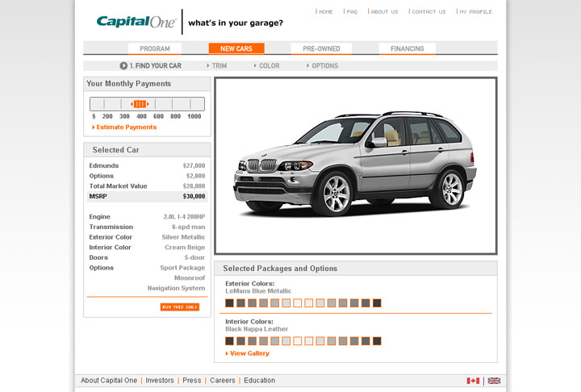
Task: Open the Financing tab
Action: pos(407,49)
